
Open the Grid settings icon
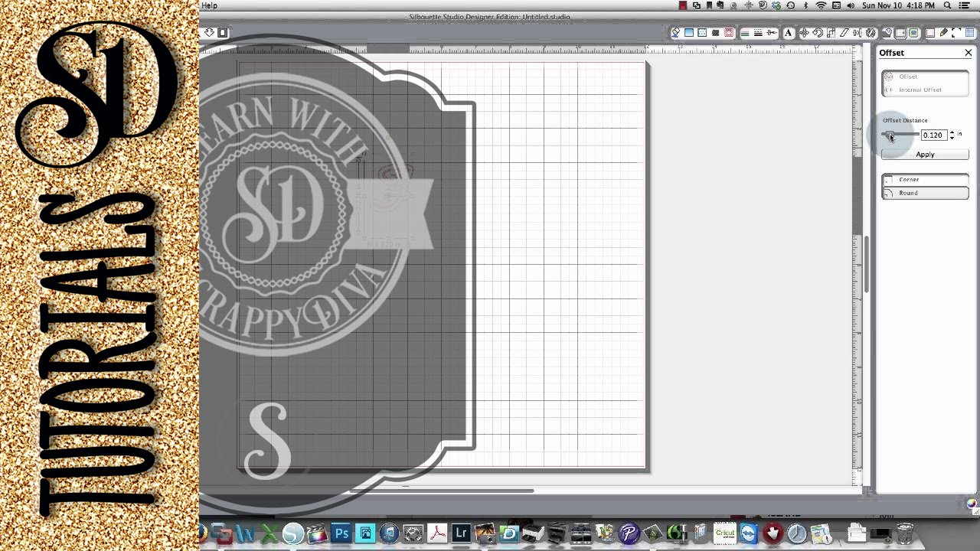coord(969,33)
